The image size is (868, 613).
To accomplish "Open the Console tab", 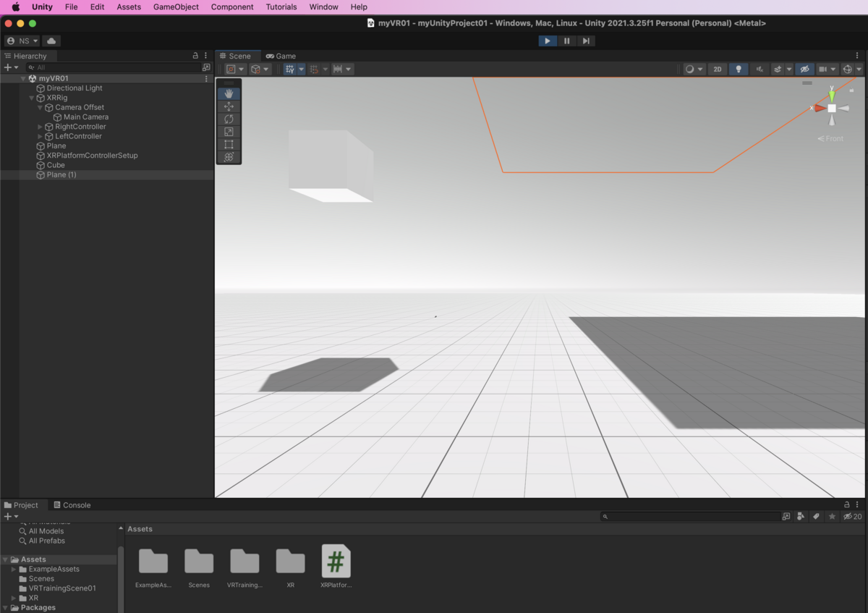I will point(72,505).
